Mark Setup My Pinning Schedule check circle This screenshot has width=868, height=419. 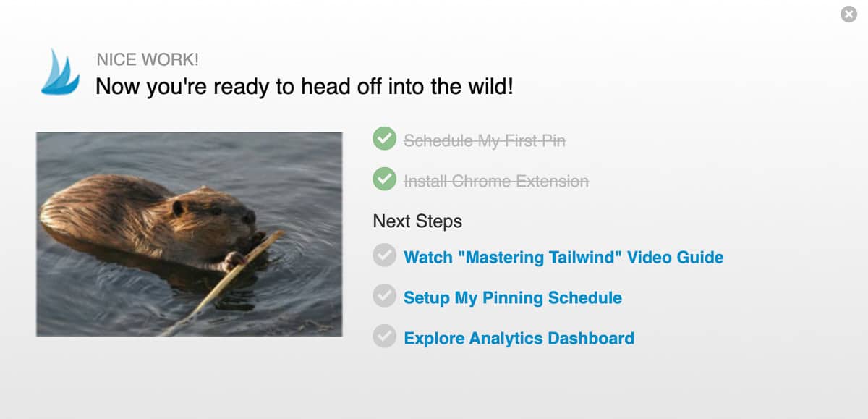pyautogui.click(x=384, y=296)
